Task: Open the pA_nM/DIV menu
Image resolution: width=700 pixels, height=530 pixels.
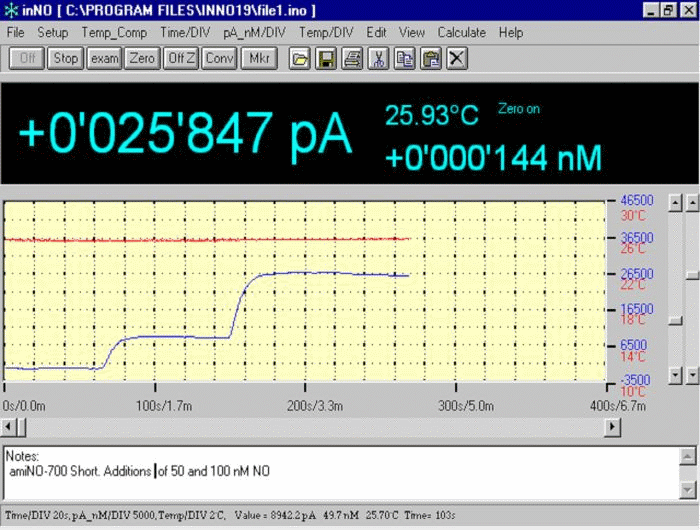Action: 254,33
